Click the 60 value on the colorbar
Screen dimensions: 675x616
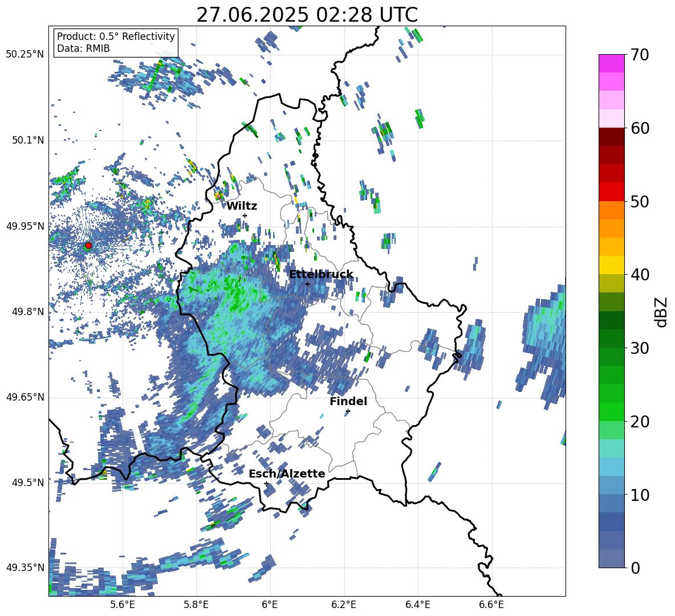(639, 128)
